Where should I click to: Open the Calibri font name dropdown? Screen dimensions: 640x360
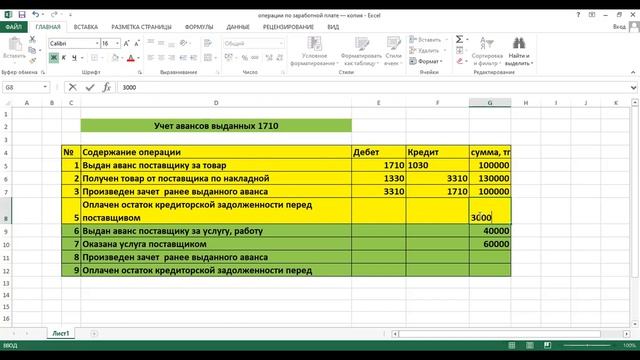97,43
